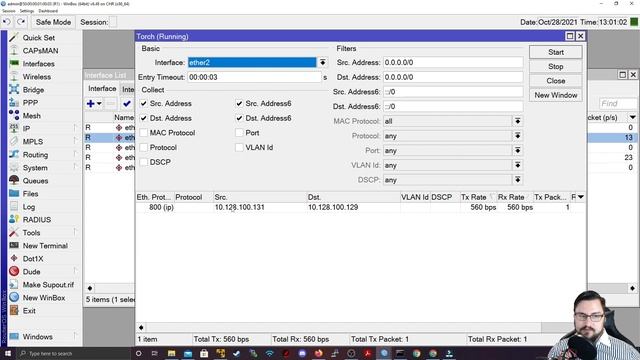This screenshot has width=640, height=360.
Task: Enable MAC Protocol collect checkbox
Action: (x=144, y=133)
